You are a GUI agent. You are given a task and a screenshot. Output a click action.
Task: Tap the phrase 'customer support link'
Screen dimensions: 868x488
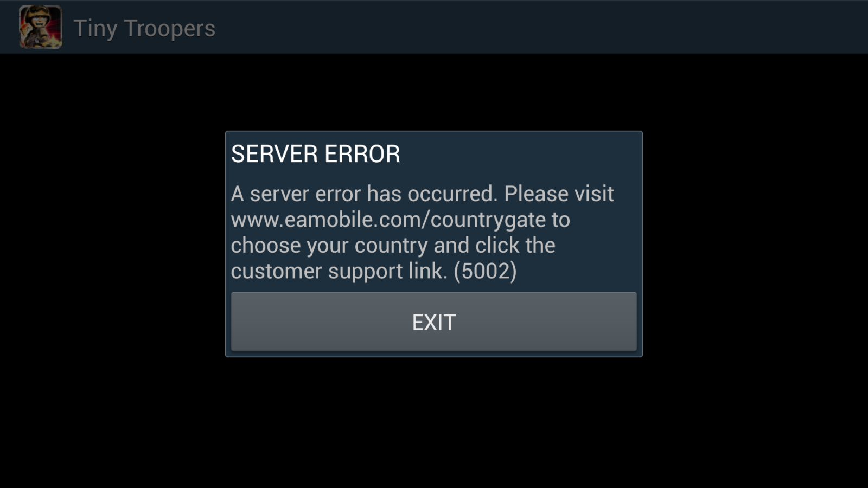point(339,271)
